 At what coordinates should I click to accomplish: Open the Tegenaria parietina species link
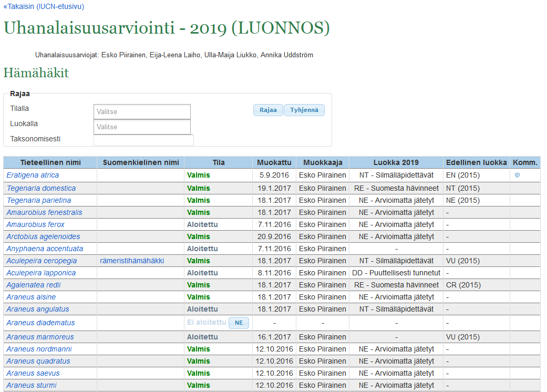pos(39,200)
